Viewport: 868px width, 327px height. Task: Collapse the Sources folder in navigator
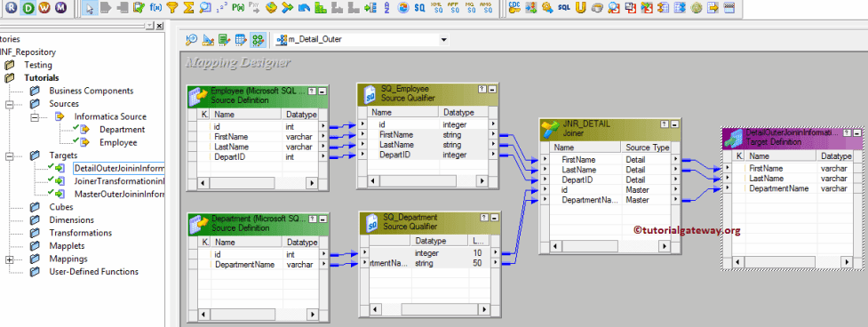point(10,103)
